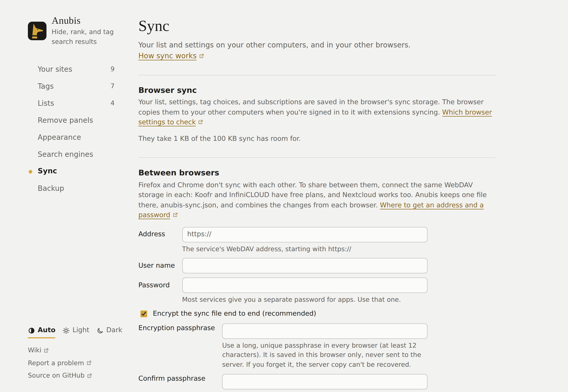This screenshot has width=568, height=392.
Task: Click the Sync page heading
Action: coord(154,26)
